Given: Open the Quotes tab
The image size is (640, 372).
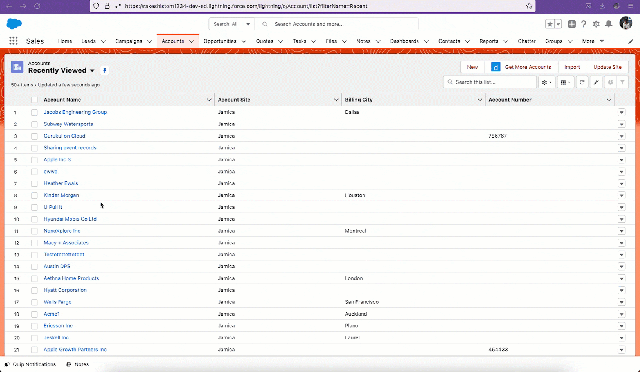Looking at the screenshot, I should tap(264, 41).
